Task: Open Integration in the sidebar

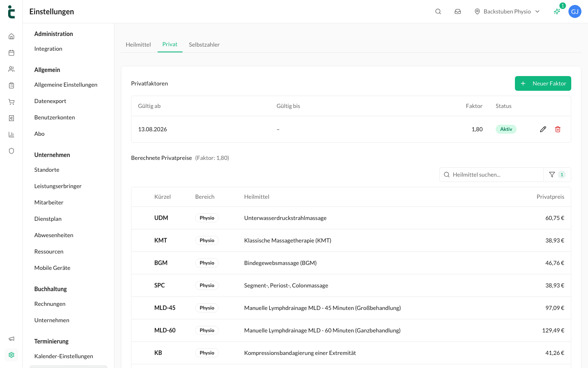Action: (x=48, y=49)
